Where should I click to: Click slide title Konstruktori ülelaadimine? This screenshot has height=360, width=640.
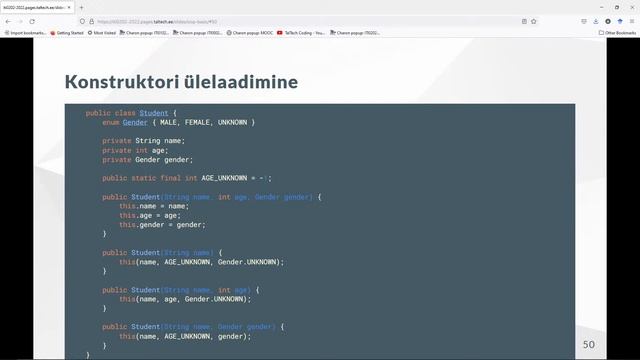(181, 82)
